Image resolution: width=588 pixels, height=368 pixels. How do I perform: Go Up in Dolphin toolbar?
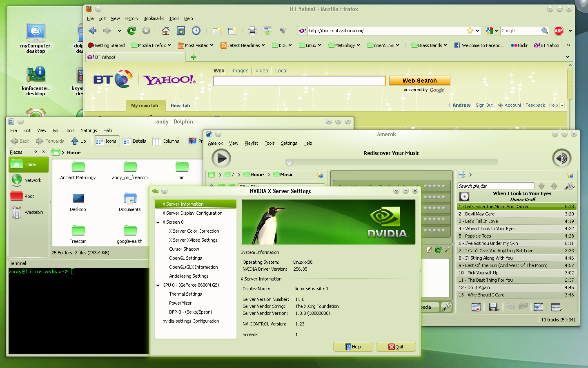coord(78,141)
